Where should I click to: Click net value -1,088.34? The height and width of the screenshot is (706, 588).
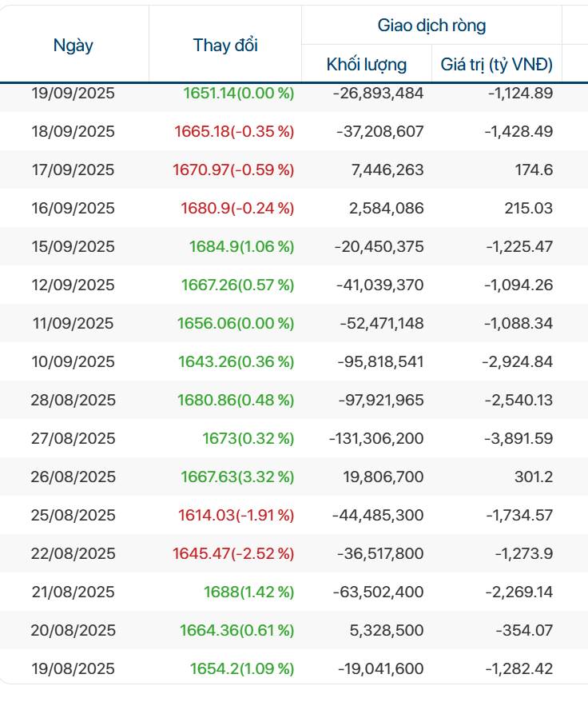coord(518,324)
